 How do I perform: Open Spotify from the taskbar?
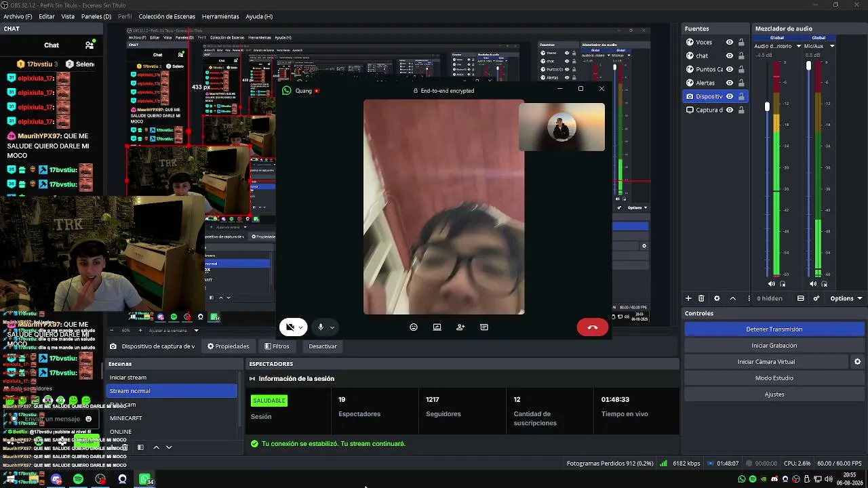point(78,480)
